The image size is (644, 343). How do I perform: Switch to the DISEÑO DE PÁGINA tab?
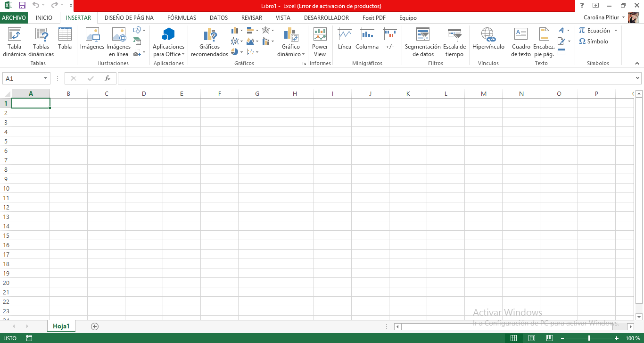click(x=129, y=17)
